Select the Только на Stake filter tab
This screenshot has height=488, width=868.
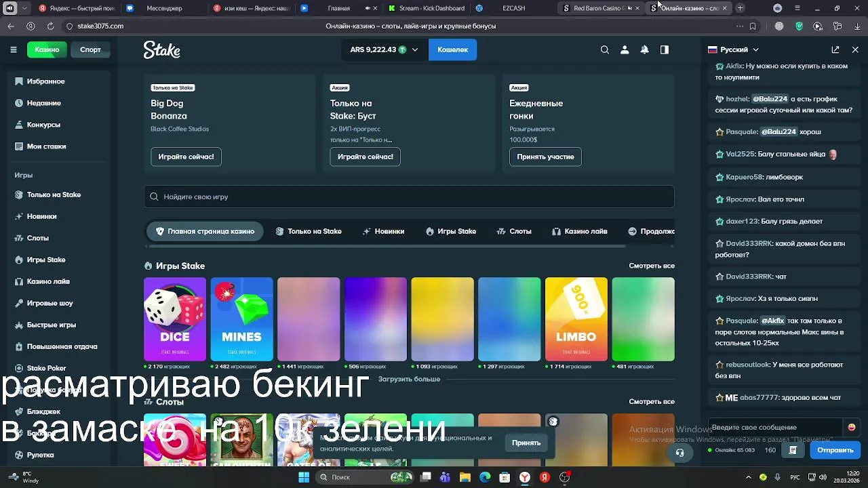pyautogui.click(x=308, y=231)
